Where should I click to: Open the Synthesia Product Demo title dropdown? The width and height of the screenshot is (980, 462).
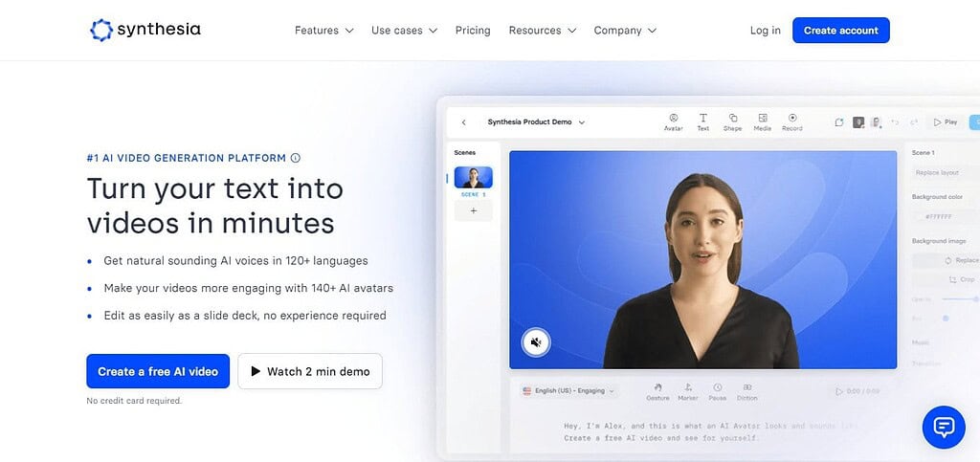tap(536, 122)
